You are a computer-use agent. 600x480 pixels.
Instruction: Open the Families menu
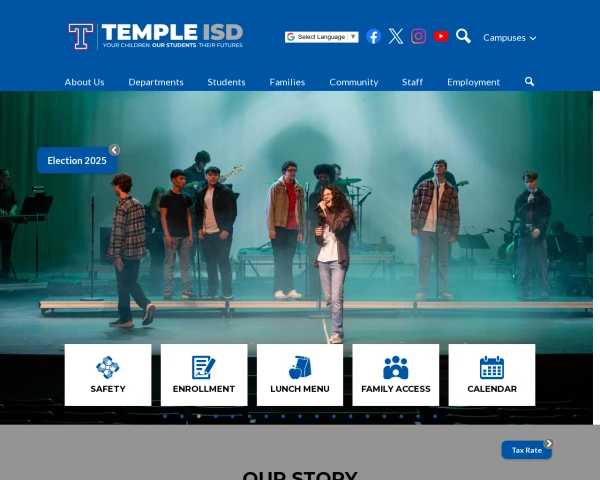pos(287,82)
